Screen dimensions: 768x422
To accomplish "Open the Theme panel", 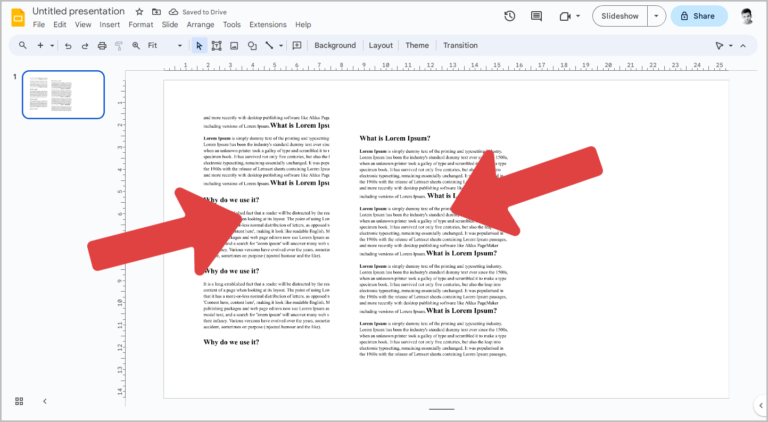I will pyautogui.click(x=417, y=46).
